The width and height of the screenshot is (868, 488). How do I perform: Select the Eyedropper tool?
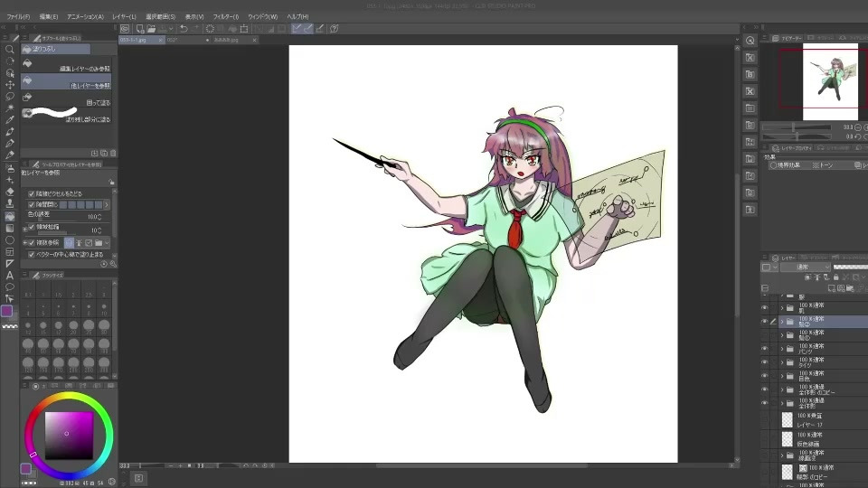click(9, 119)
